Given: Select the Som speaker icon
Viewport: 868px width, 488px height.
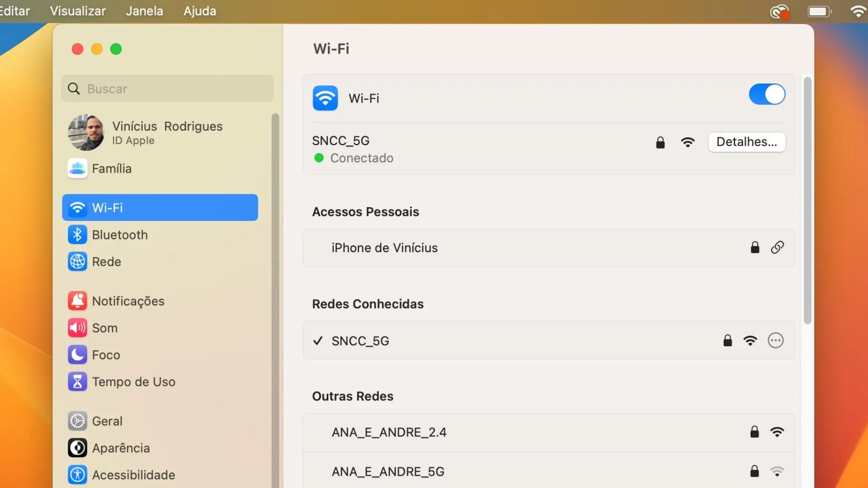Looking at the screenshot, I should click(77, 328).
